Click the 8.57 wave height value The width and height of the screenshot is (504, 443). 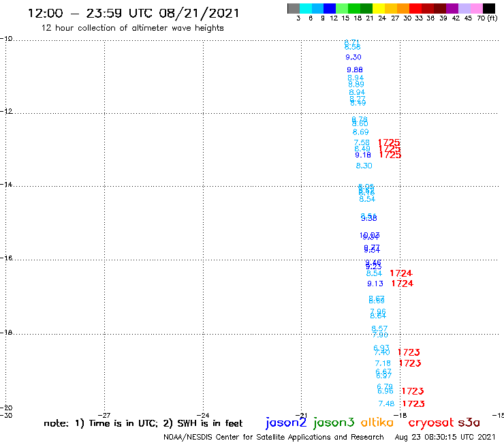[x=379, y=329]
